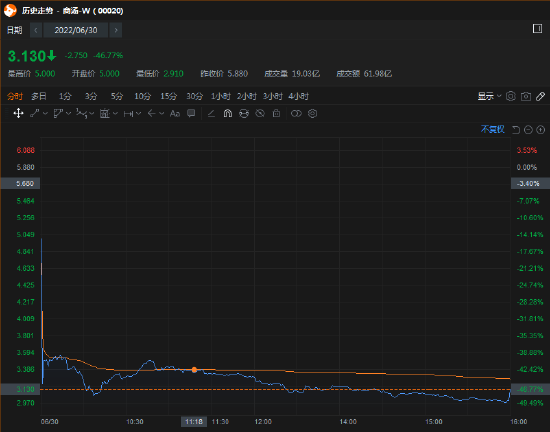Toggle the drawing pencil toolbar icon
This screenshot has height=432, width=550.
point(541,96)
